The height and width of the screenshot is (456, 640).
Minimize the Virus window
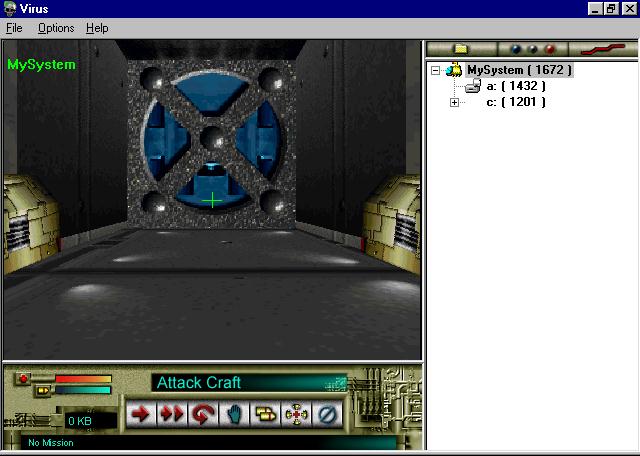coord(595,9)
